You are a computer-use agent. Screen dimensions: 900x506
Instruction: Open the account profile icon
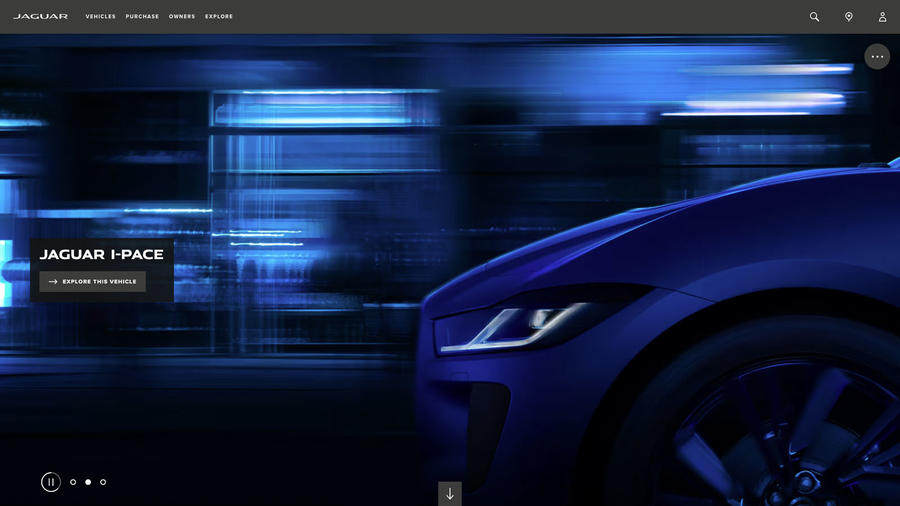coord(882,17)
